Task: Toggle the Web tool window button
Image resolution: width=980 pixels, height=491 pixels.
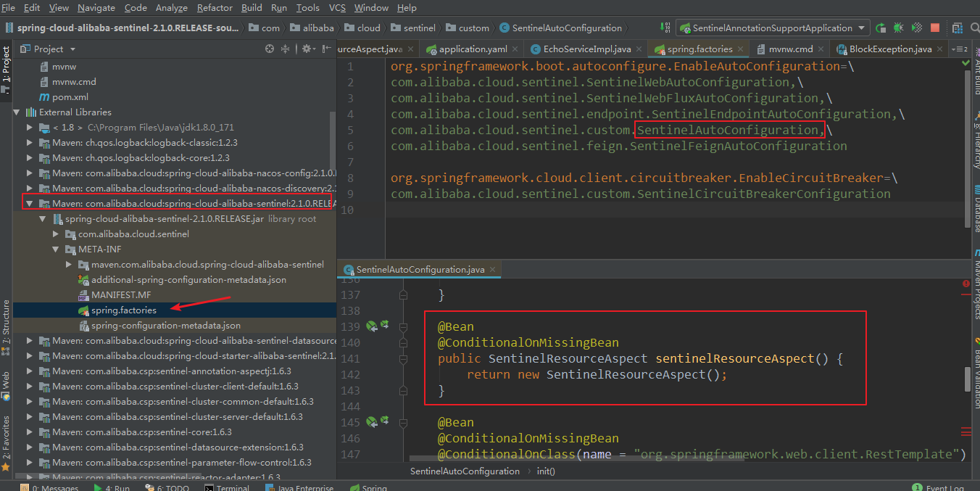Action: tap(6, 384)
